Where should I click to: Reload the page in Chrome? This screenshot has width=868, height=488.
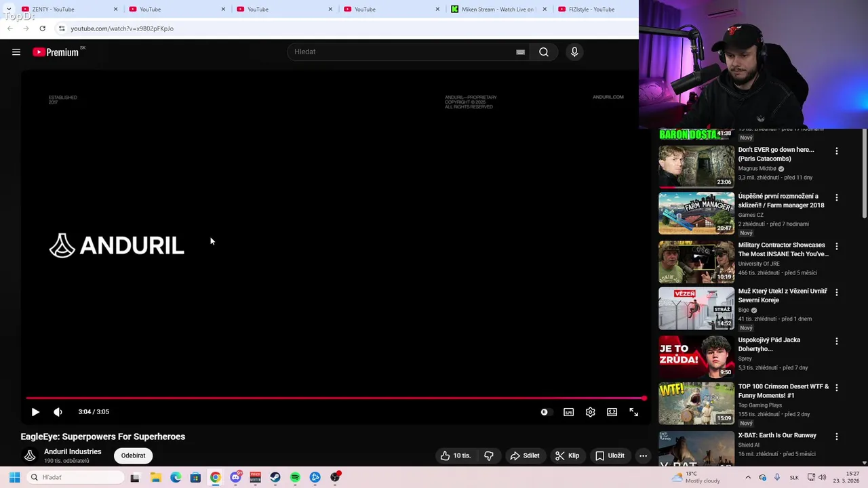42,28
